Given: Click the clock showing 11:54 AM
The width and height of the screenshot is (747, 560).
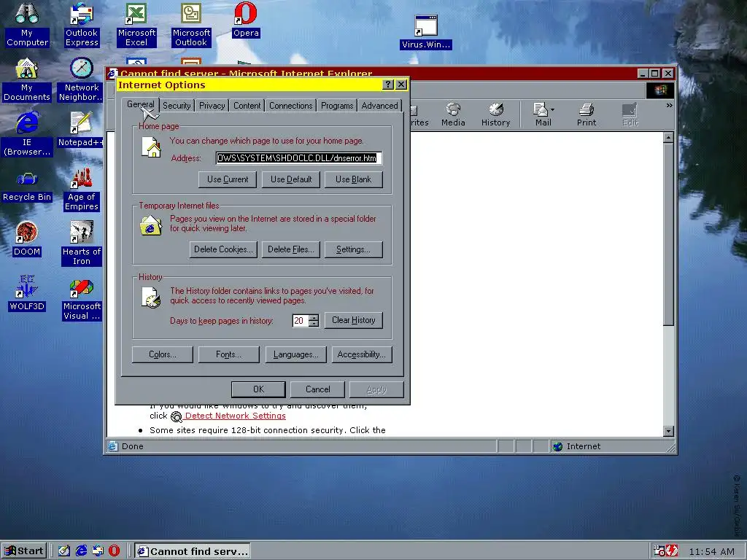Looking at the screenshot, I should click(x=712, y=551).
